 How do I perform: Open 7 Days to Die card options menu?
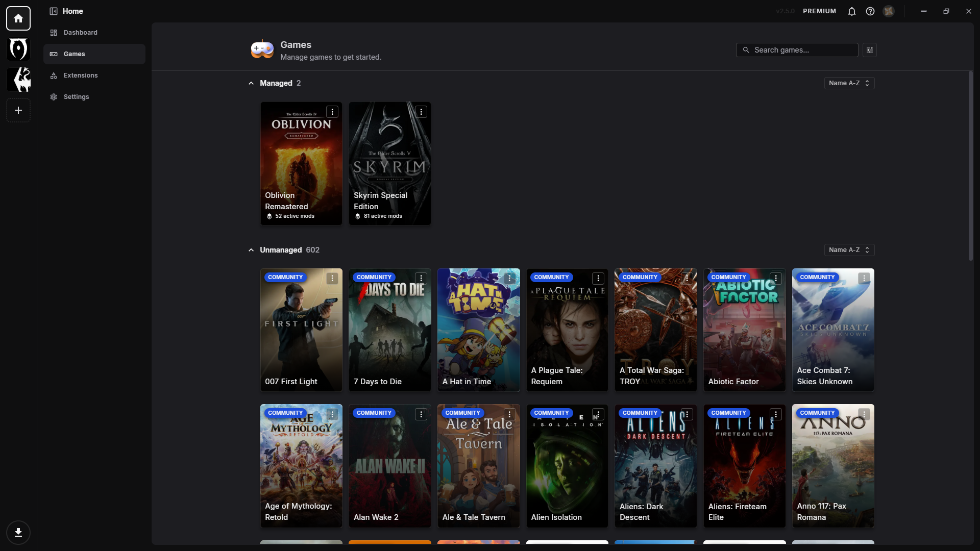(421, 278)
